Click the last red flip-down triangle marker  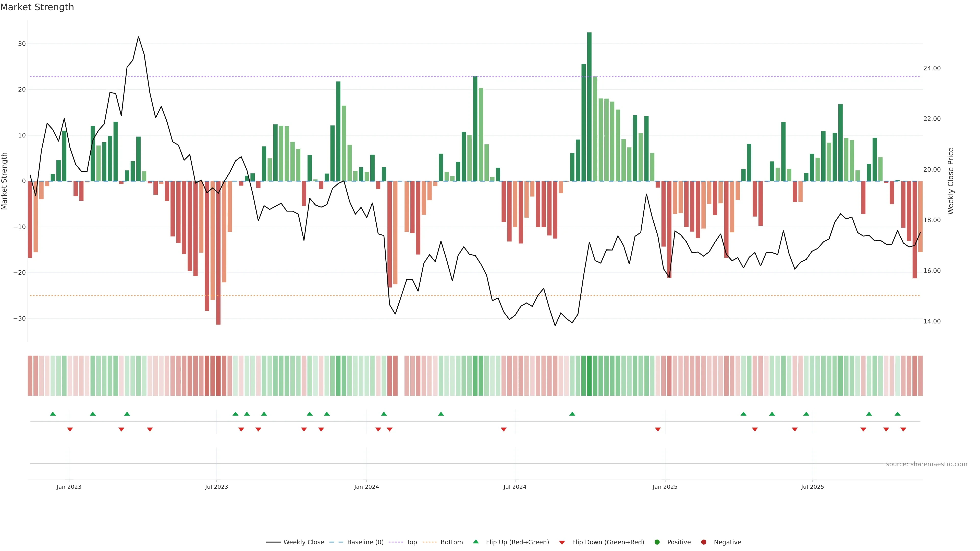point(903,429)
